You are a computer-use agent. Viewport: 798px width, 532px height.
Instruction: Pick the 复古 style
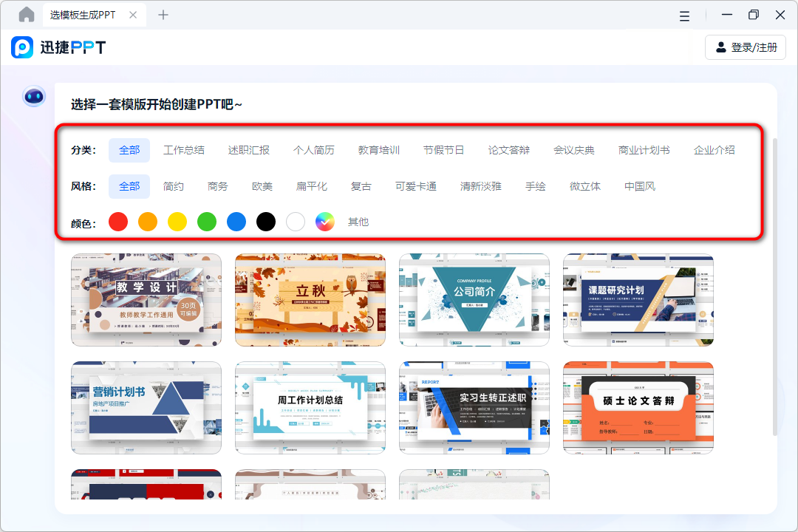pos(361,186)
